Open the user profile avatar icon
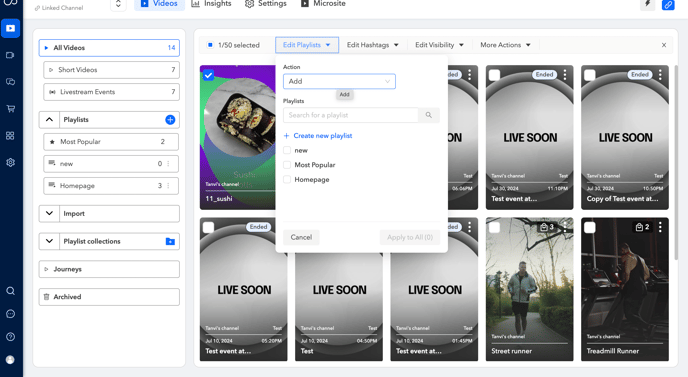Screen dimensions: 688x377 [11, 359]
